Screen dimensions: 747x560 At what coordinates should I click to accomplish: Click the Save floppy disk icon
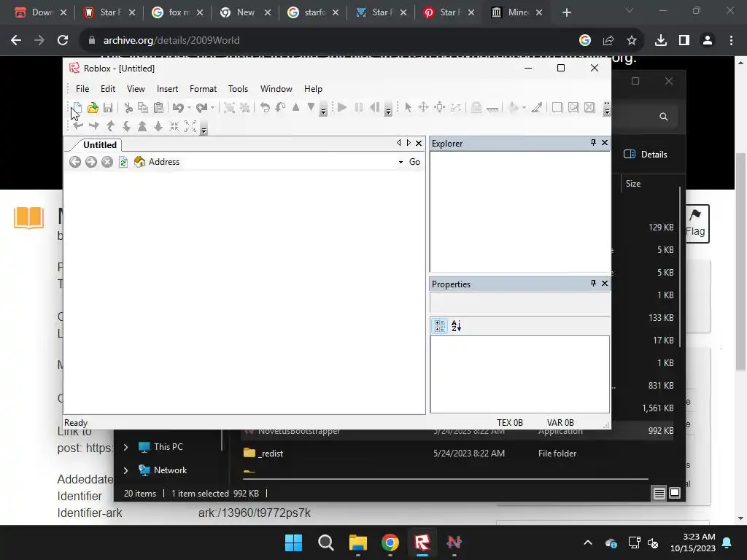click(108, 108)
